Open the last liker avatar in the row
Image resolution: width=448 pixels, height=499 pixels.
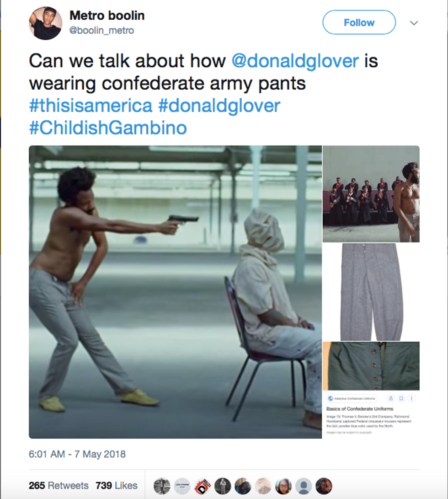(x=324, y=486)
